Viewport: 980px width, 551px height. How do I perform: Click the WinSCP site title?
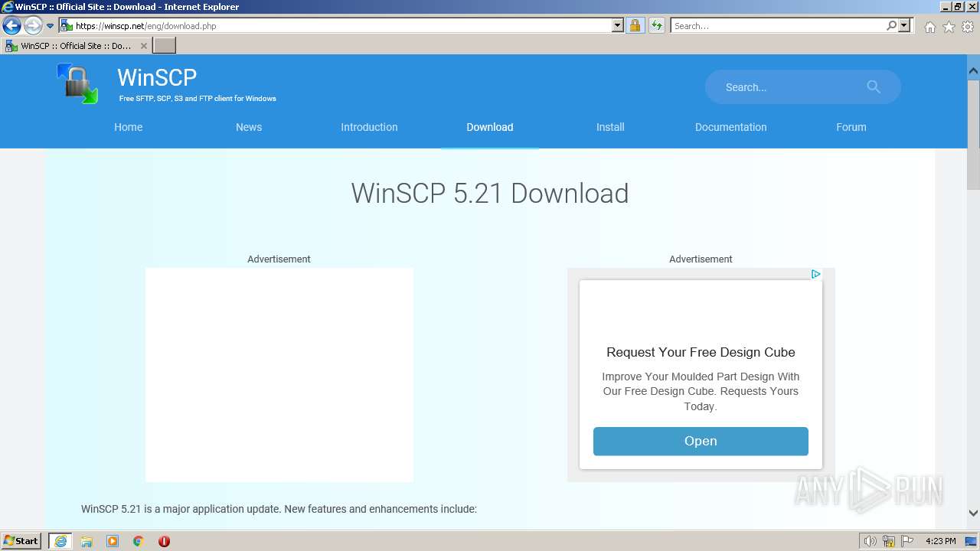point(157,77)
